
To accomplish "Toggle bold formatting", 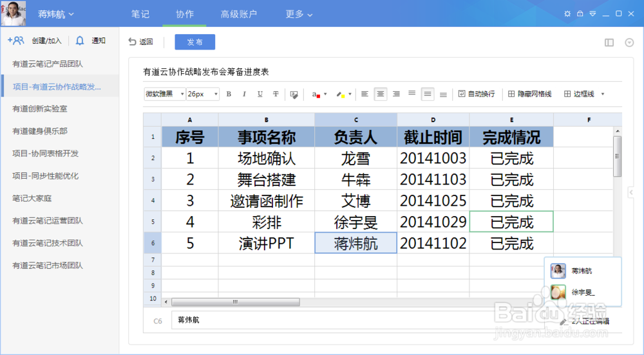I will (229, 94).
